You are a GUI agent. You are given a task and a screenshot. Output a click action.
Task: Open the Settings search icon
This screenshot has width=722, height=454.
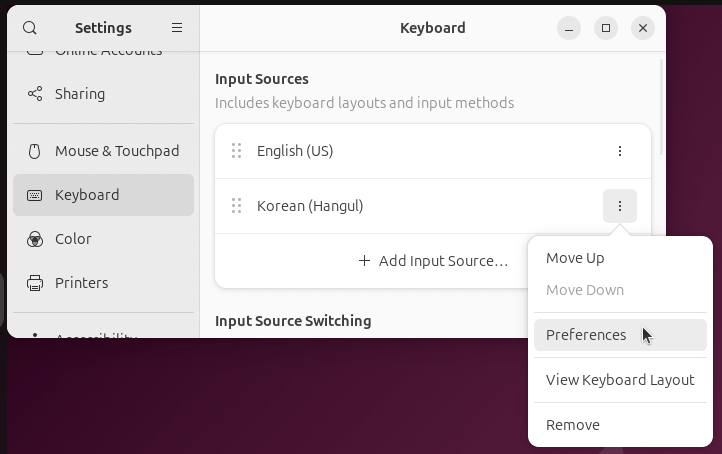click(30, 28)
